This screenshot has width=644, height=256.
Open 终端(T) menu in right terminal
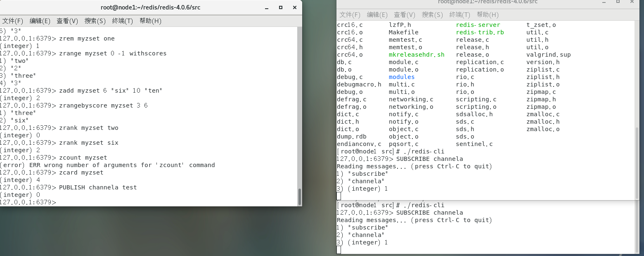tap(460, 15)
